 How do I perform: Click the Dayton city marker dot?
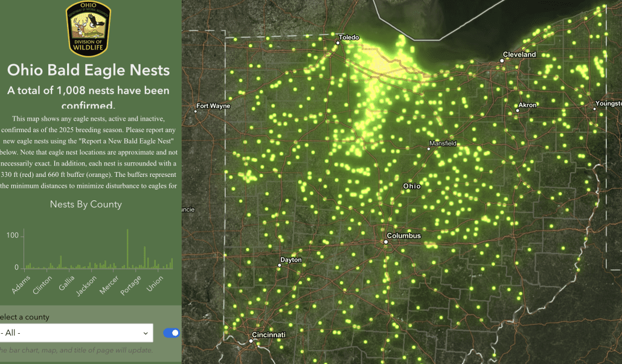(x=279, y=265)
